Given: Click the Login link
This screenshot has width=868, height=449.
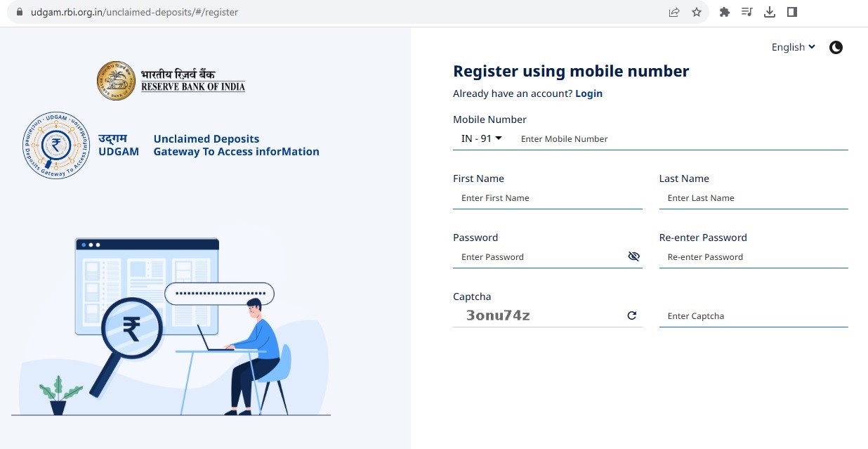Looking at the screenshot, I should point(588,93).
